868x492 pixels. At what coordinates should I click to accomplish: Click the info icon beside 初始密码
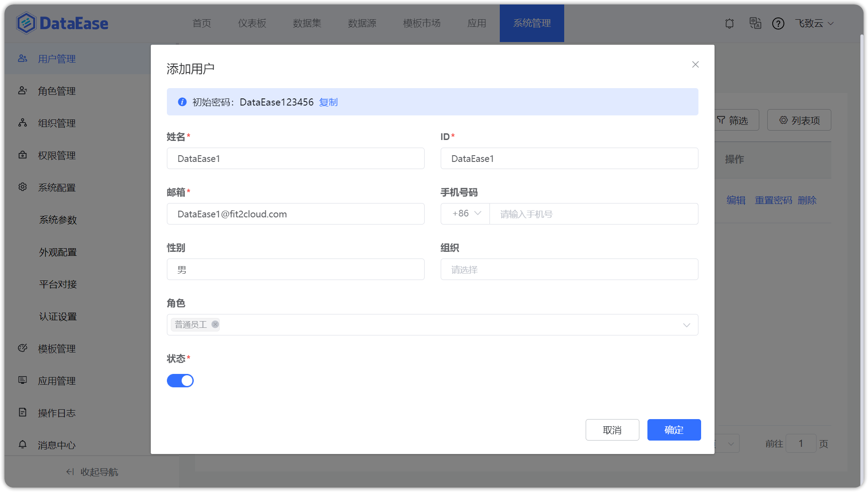[x=182, y=102]
